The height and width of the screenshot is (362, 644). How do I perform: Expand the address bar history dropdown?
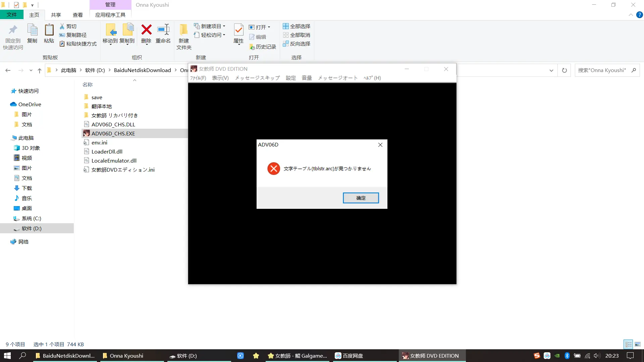coord(551,70)
